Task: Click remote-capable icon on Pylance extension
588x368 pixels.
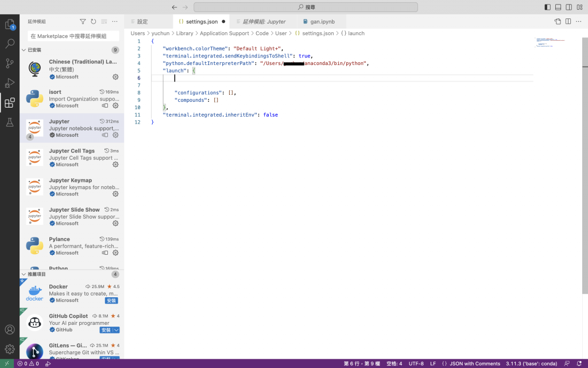Action: [105, 253]
